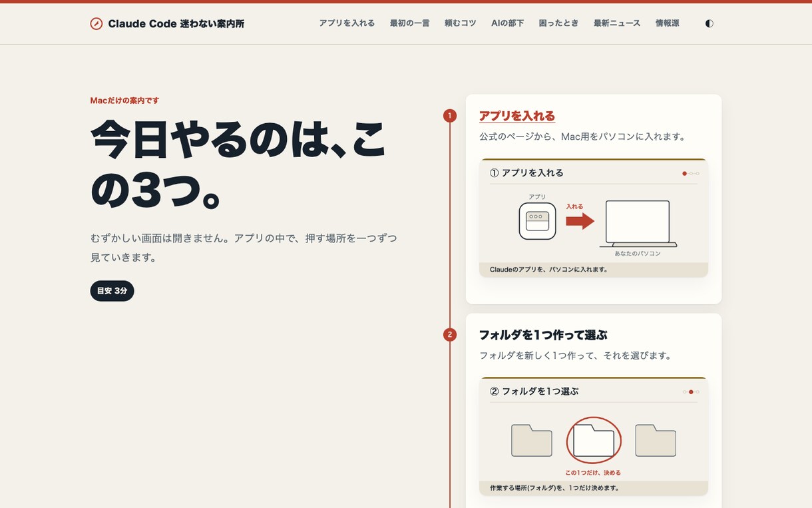Image resolution: width=812 pixels, height=508 pixels.
Task: Click caption Claudeのアプリを、パソコンに入れます。
Action: (x=549, y=270)
